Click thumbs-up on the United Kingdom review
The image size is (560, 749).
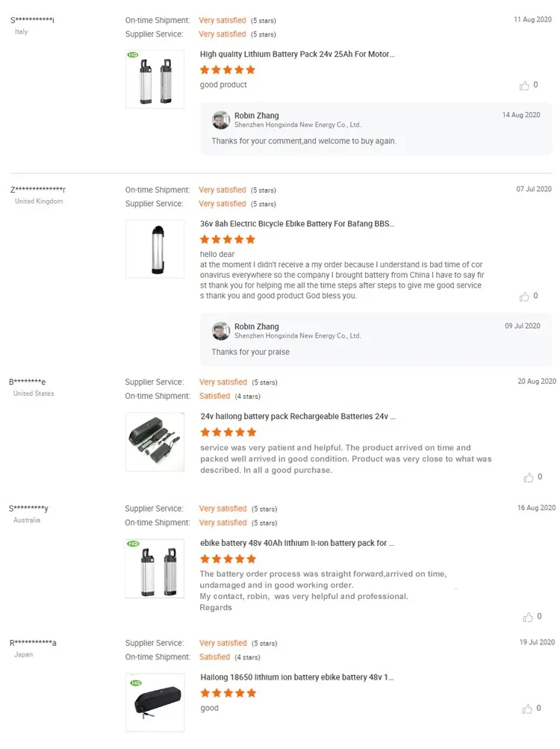pyautogui.click(x=524, y=296)
